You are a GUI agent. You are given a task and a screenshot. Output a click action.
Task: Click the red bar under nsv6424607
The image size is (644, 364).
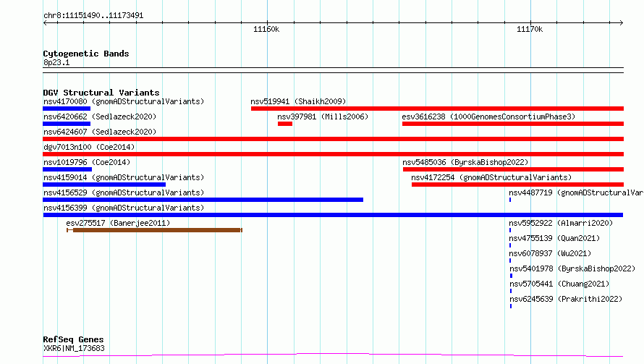[x=333, y=139]
